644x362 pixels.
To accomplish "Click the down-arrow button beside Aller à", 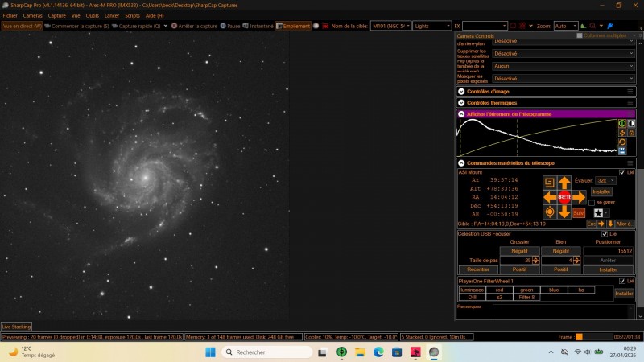I will tap(610, 224).
